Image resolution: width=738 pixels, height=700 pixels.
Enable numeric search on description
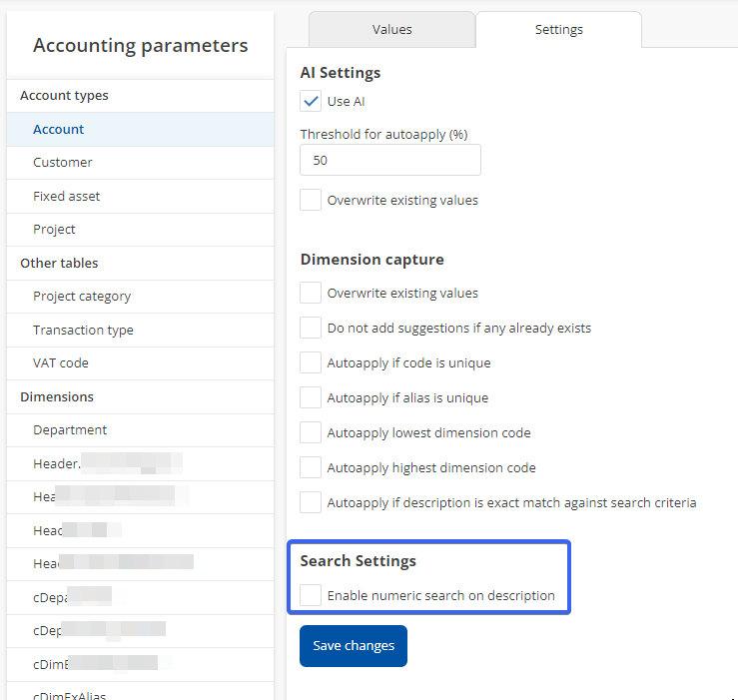[x=311, y=595]
